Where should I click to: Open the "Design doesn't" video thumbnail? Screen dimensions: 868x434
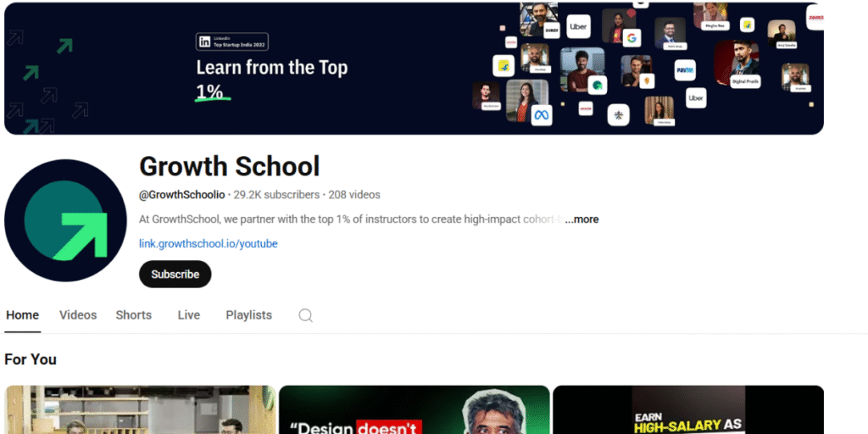(414, 409)
